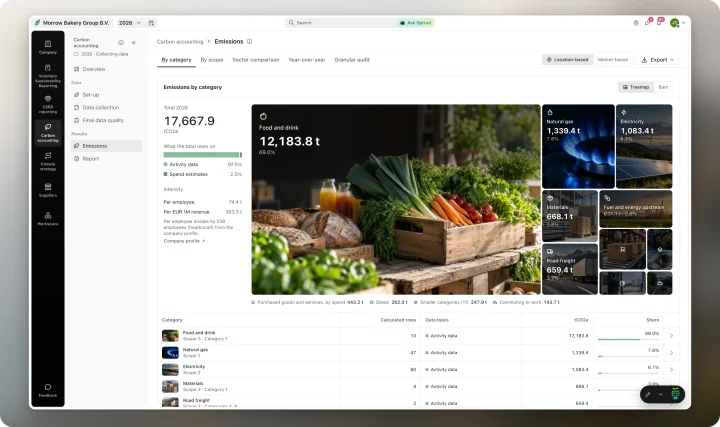
Task: Open the notifications bell icon
Action: [660, 22]
